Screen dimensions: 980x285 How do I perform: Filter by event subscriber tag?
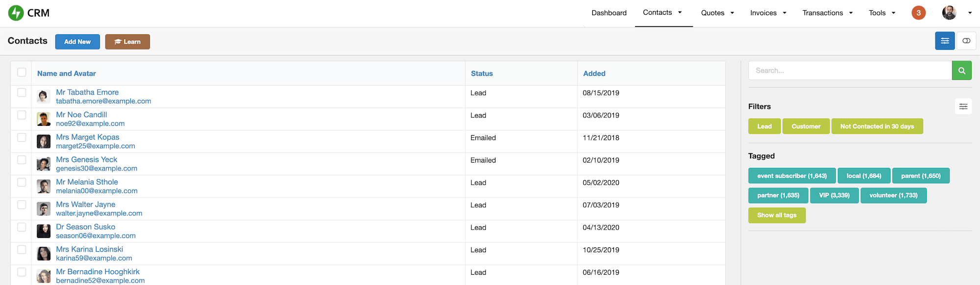click(792, 176)
